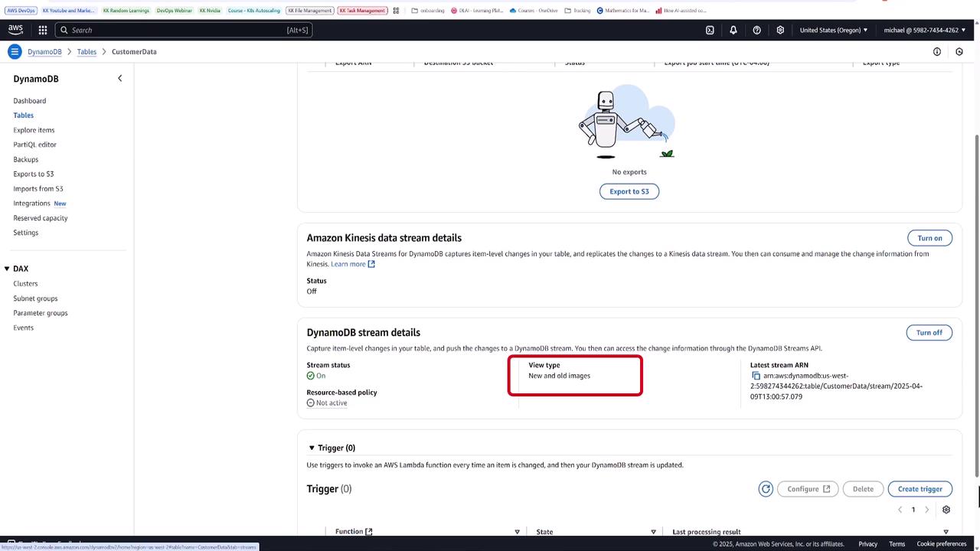Open the notifications bell
The height and width of the screenshot is (551, 980).
[x=733, y=30]
